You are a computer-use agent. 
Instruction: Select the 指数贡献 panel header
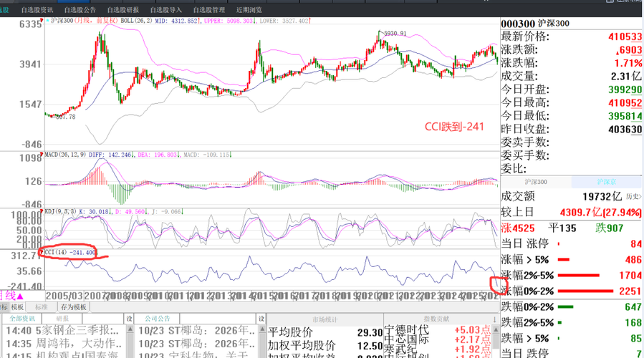click(436, 319)
